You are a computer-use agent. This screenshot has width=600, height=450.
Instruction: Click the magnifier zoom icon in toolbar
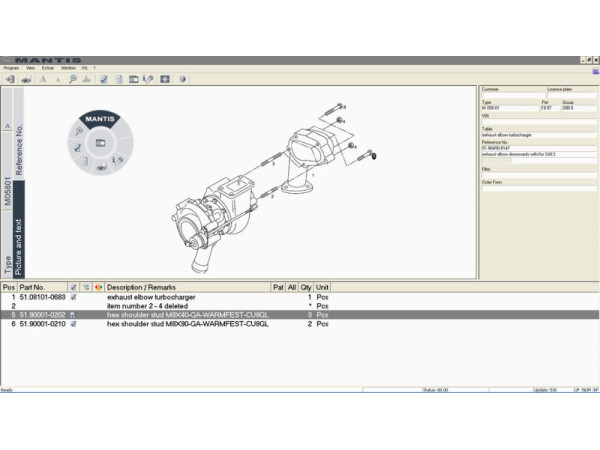coord(73,78)
